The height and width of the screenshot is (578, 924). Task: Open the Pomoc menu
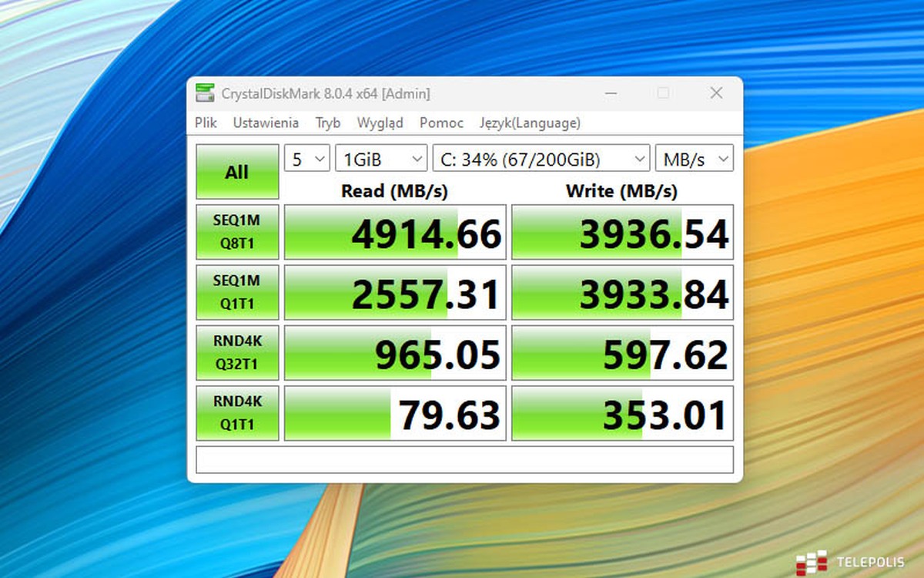[x=441, y=123]
